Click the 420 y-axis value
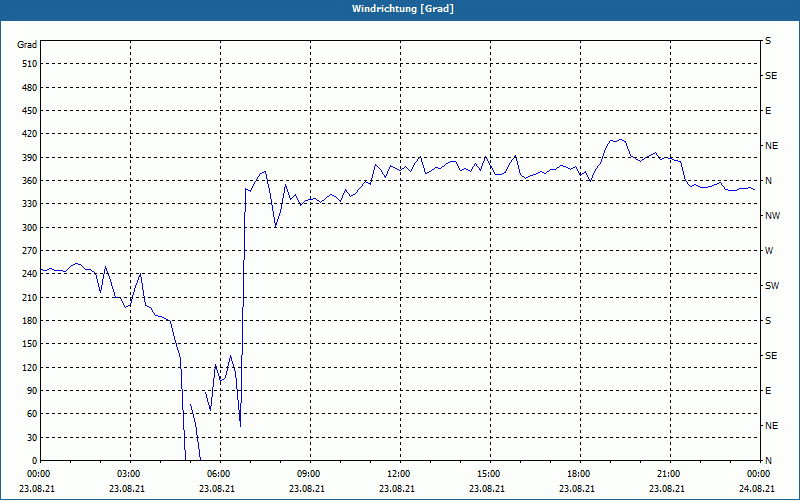The image size is (800, 500). pos(30,134)
